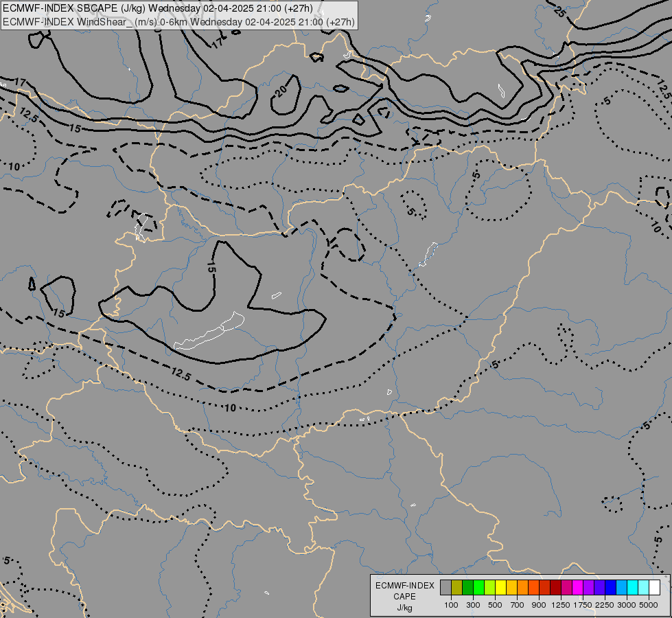Click the '25' contour label on the map
Viewport: 672px width, 618px height.
(559, 11)
